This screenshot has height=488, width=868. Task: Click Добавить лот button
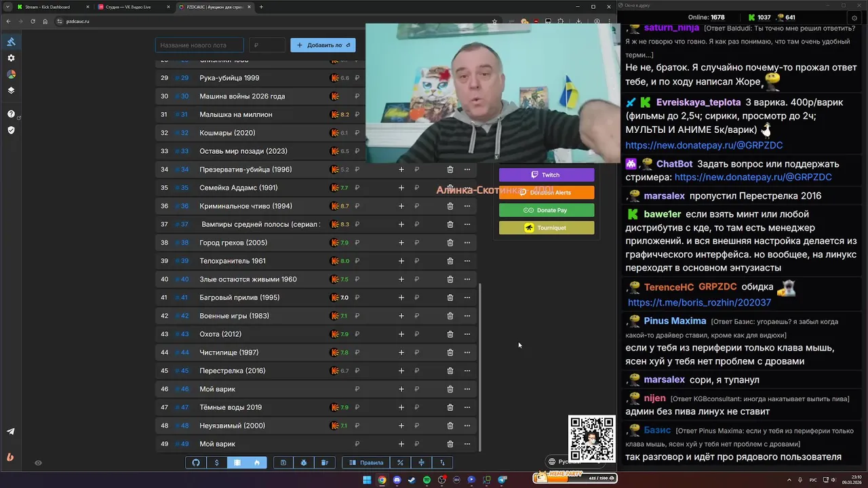pyautogui.click(x=323, y=45)
